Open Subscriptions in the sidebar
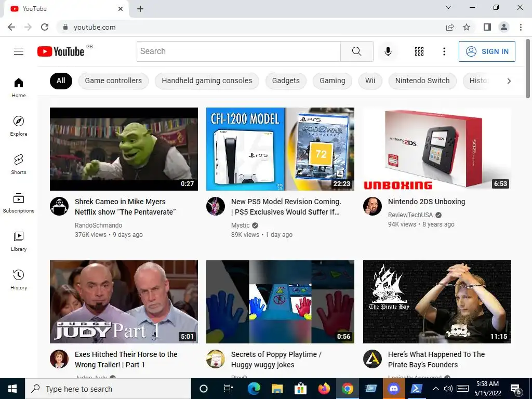 (x=19, y=203)
